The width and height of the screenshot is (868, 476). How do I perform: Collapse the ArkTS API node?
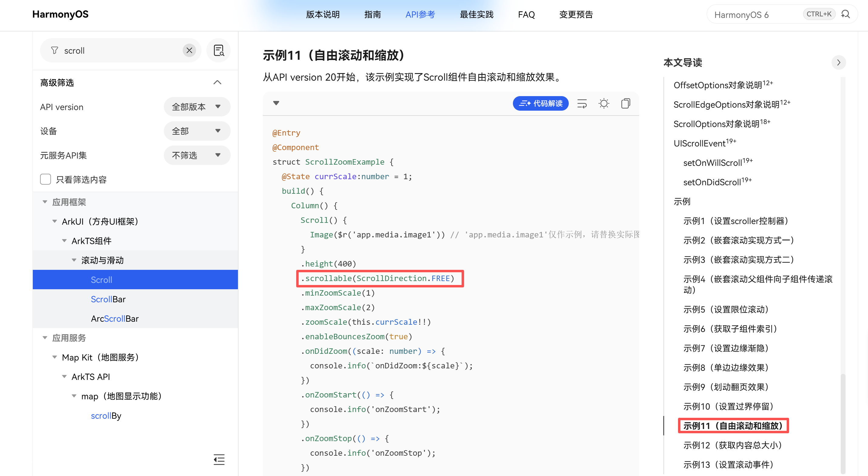(64, 377)
